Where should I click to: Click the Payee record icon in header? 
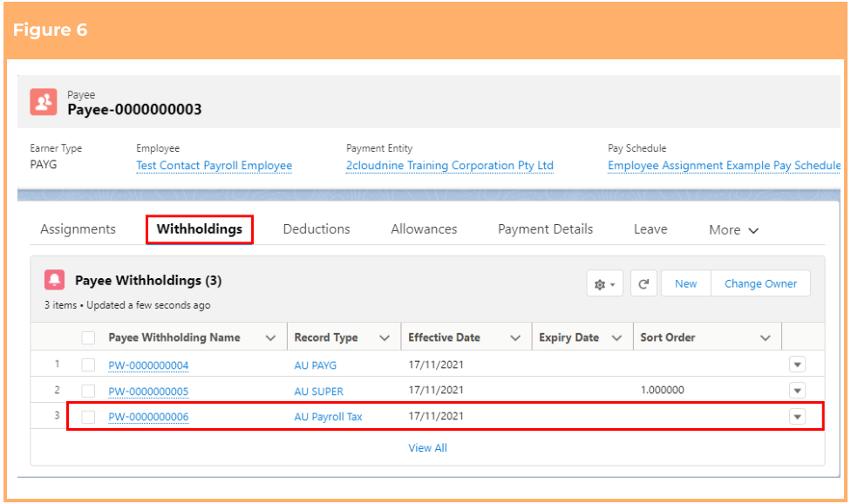tap(44, 102)
